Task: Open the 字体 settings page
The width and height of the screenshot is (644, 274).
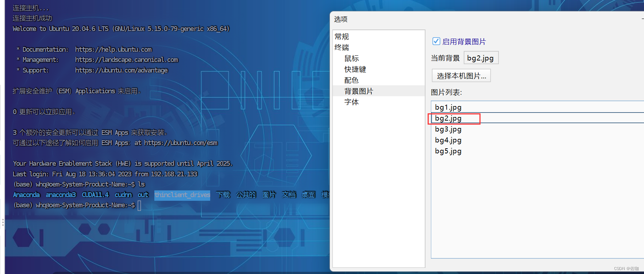Action: click(351, 102)
